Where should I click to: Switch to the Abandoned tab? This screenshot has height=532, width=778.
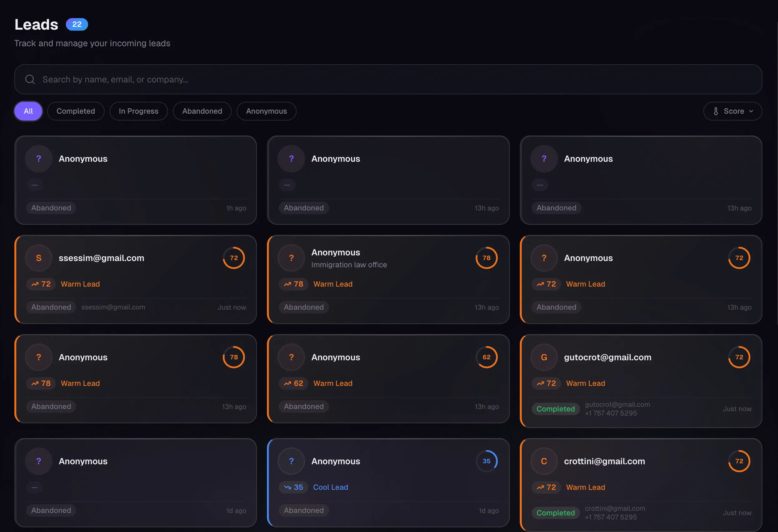coord(202,111)
